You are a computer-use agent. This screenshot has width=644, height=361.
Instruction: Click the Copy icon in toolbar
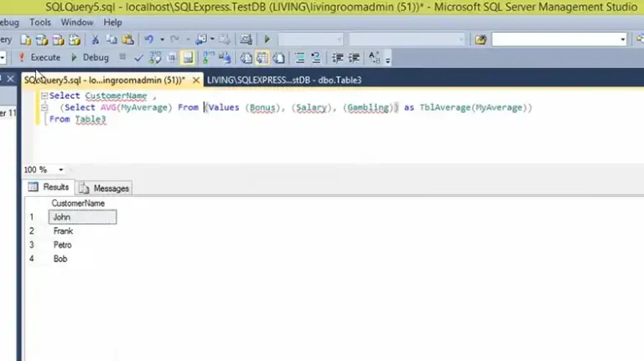(x=111, y=39)
